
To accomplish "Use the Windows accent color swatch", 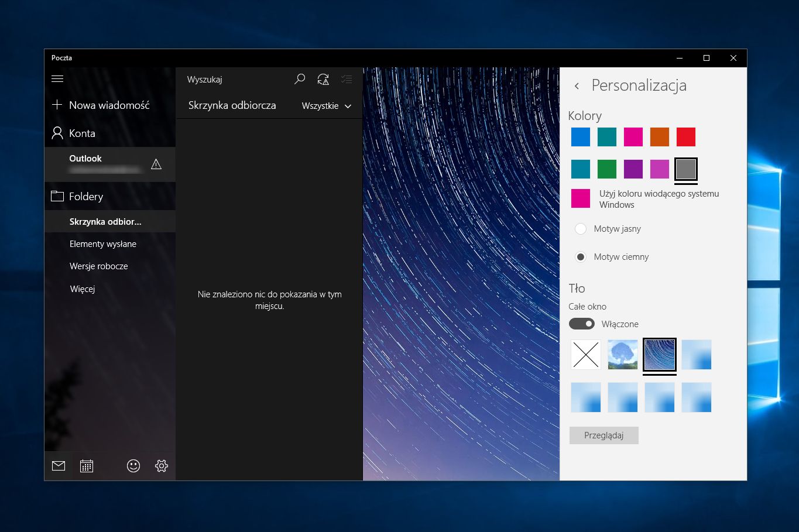I will 581,198.
